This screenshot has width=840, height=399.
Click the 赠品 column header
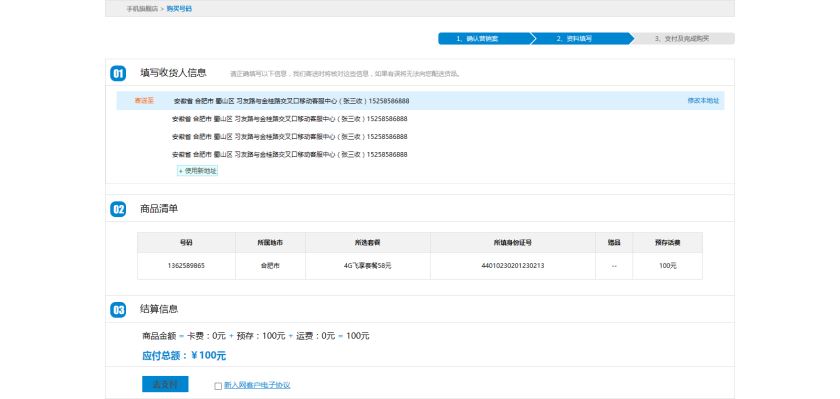614,243
